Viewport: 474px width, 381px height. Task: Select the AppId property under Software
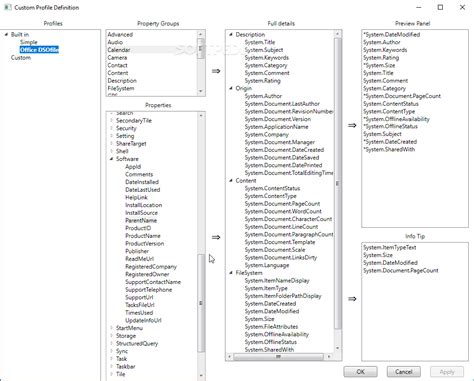click(x=133, y=167)
